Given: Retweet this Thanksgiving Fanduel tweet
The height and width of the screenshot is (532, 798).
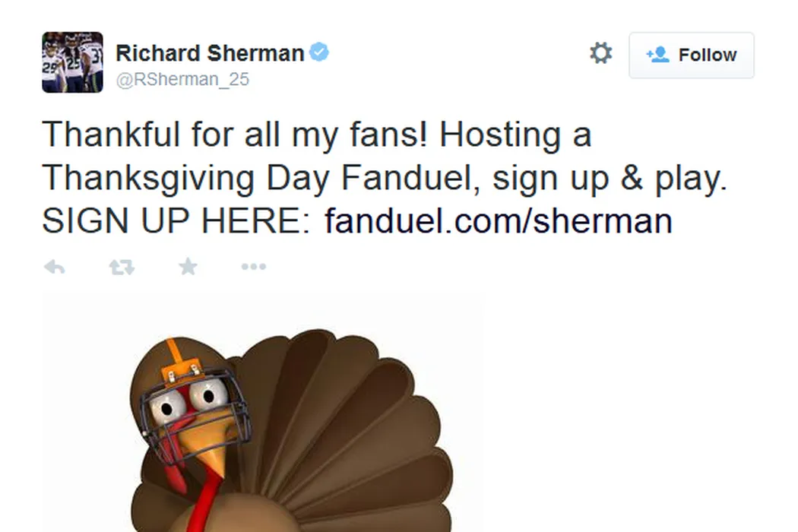Looking at the screenshot, I should click(x=122, y=267).
